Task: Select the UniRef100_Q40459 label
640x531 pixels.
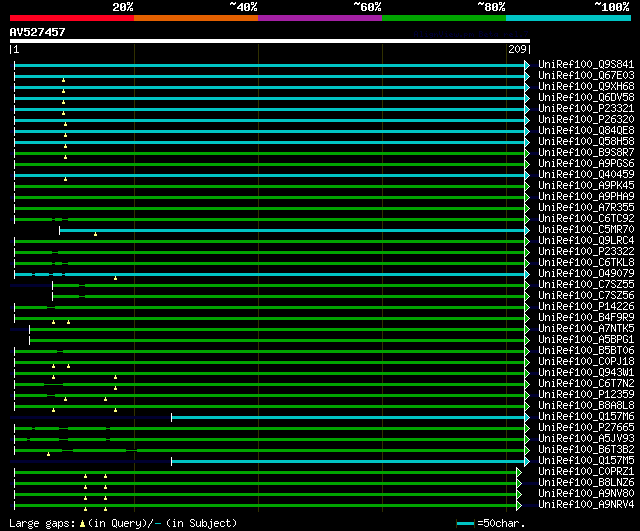Action: click(x=586, y=174)
